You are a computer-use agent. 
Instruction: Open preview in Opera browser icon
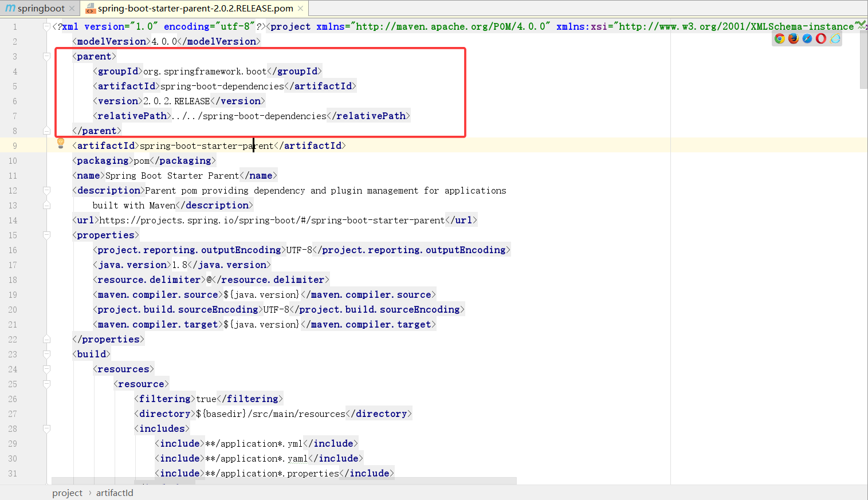[821, 38]
